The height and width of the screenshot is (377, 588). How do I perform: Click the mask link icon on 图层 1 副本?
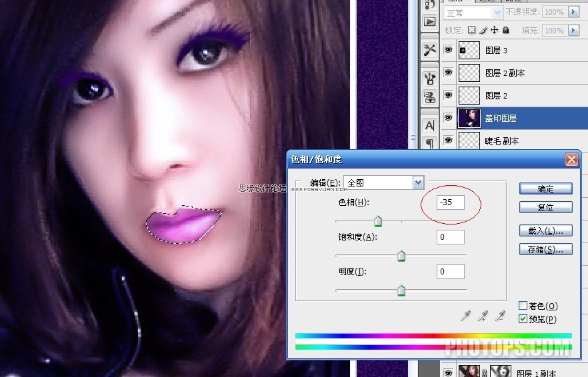pos(485,373)
